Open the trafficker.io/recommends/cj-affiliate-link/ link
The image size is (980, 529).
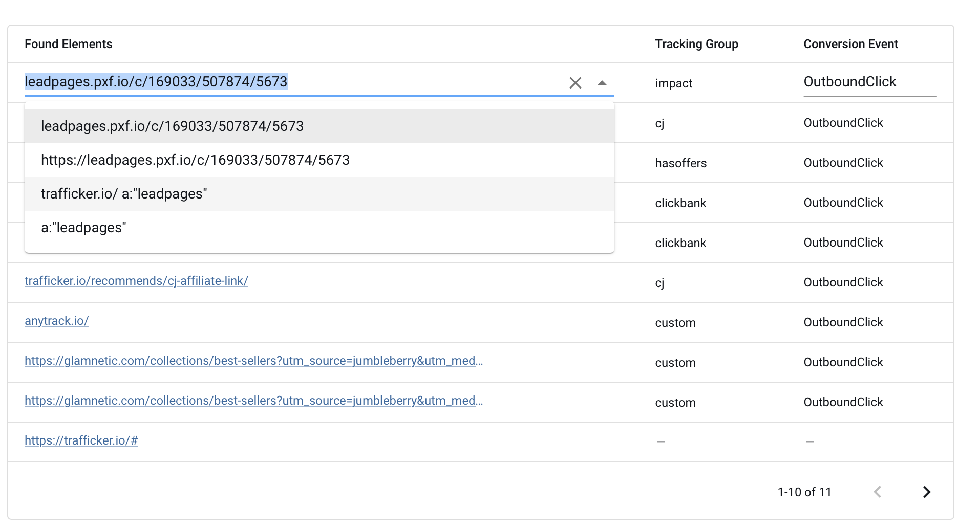coord(136,281)
